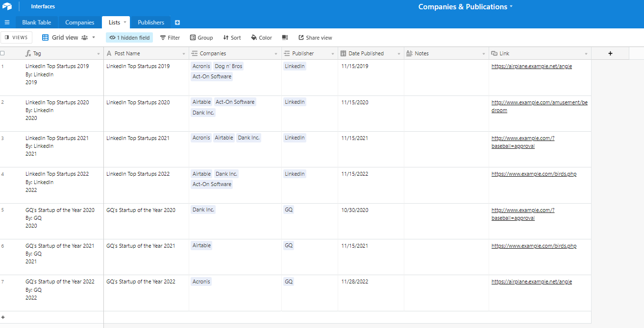Open Interfaces
The width and height of the screenshot is (644, 328).
pyautogui.click(x=43, y=7)
